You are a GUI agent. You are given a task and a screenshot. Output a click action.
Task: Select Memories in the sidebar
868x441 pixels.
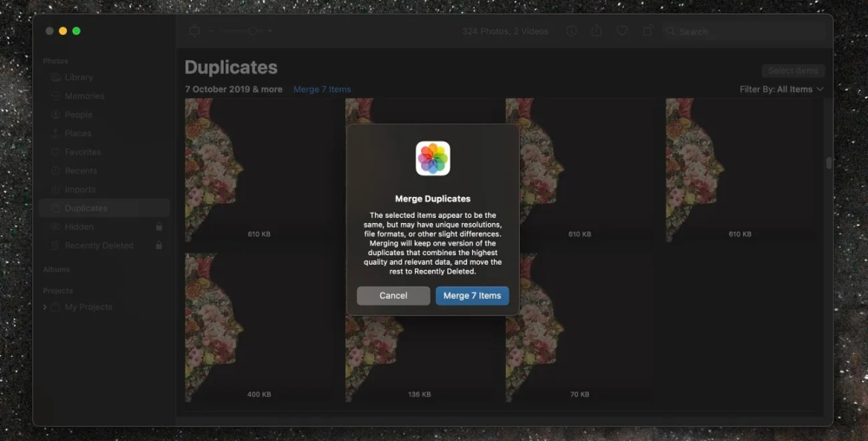tap(84, 96)
